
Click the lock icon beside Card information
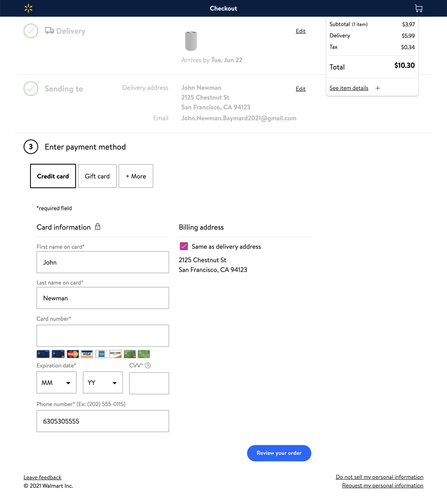(98, 226)
